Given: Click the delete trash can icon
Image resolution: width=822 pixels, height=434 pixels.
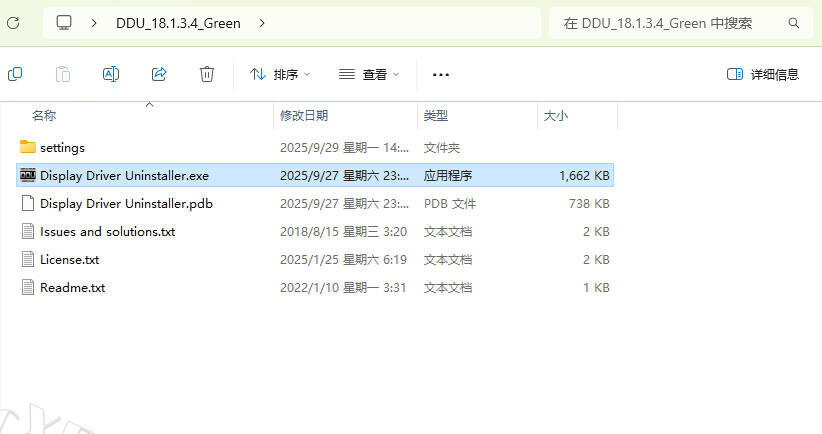Looking at the screenshot, I should [x=207, y=74].
